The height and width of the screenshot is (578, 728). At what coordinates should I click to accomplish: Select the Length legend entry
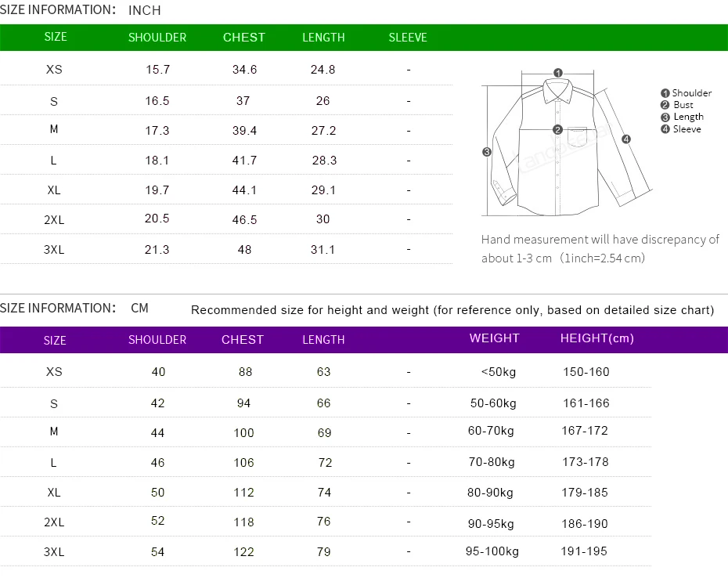tap(683, 117)
